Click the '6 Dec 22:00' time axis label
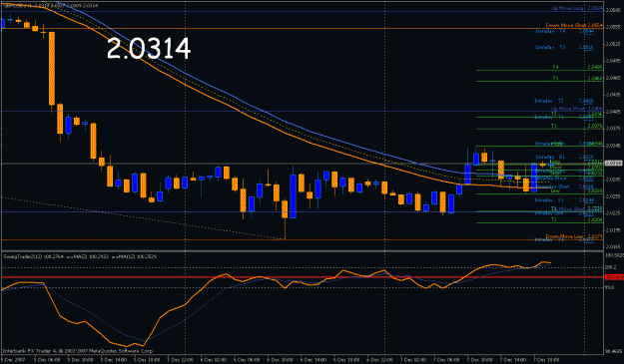Screen dimensions: 624x364 (379, 360)
